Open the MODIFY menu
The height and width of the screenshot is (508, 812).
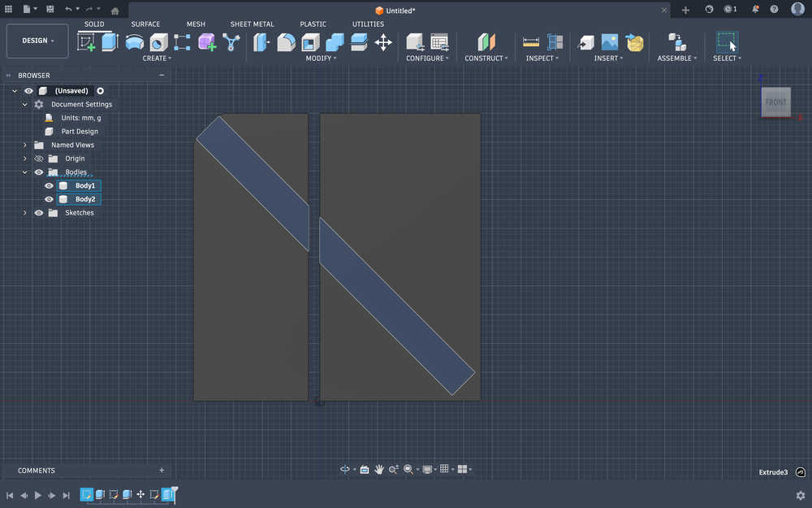322,59
